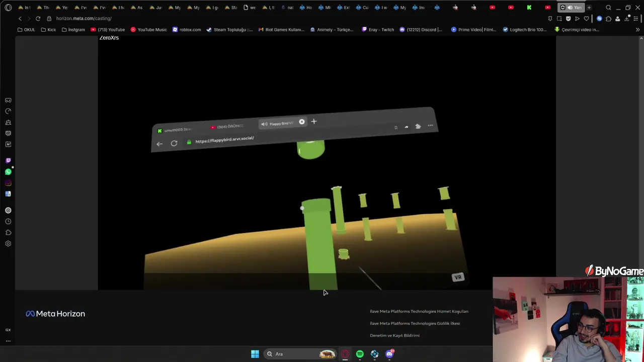
Task: Click the taskbar search box 'Ara'
Action: pos(300,354)
